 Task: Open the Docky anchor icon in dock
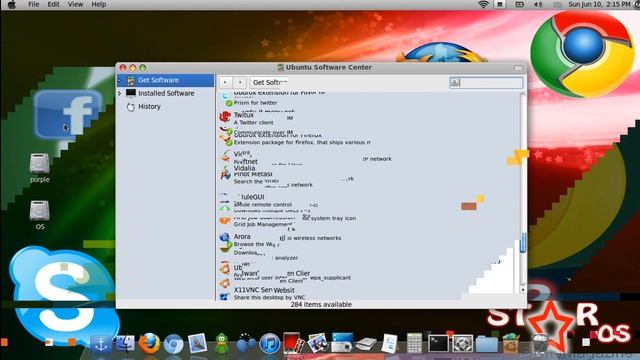100,344
